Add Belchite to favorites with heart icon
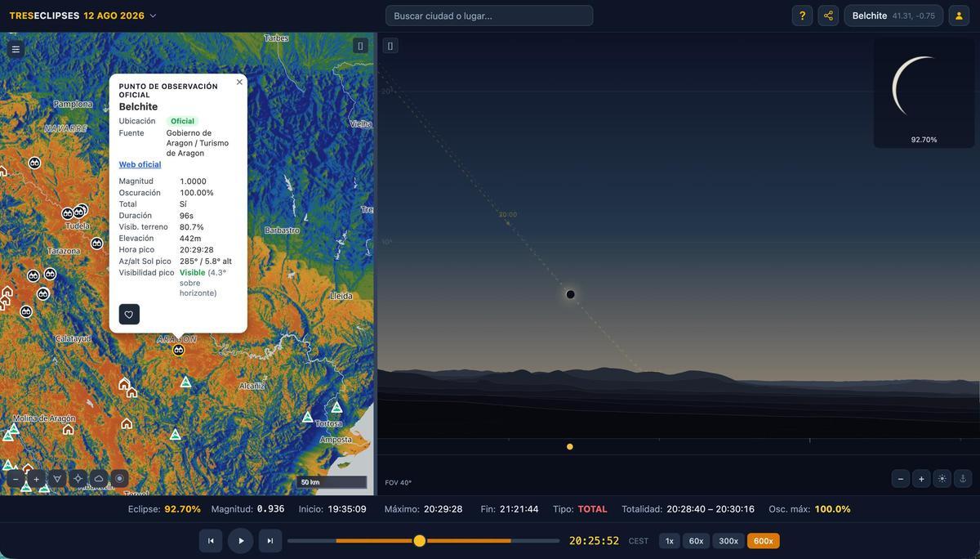 click(129, 315)
